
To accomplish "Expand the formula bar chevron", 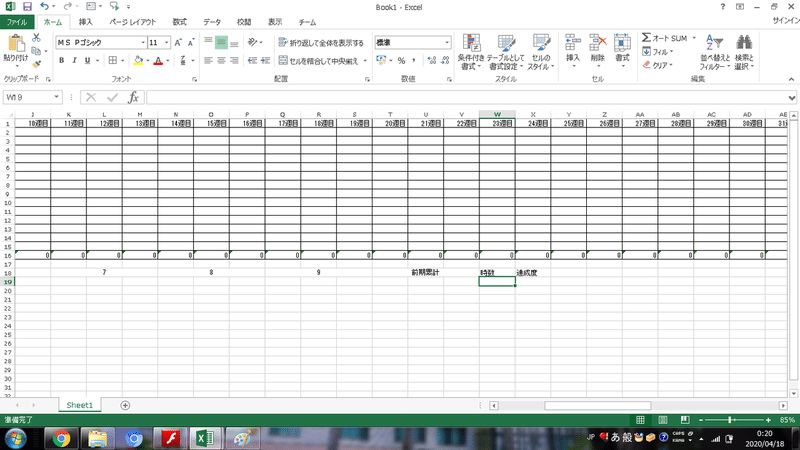I will tap(791, 97).
